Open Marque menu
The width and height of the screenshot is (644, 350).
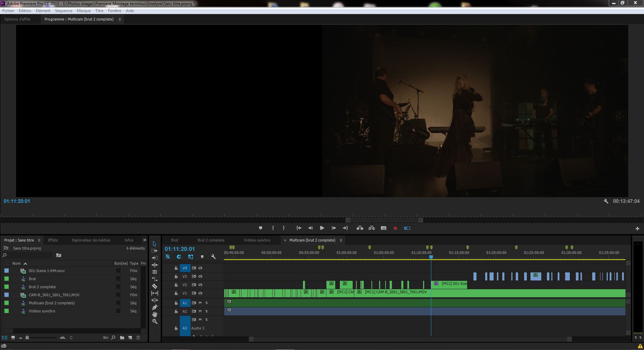84,11
